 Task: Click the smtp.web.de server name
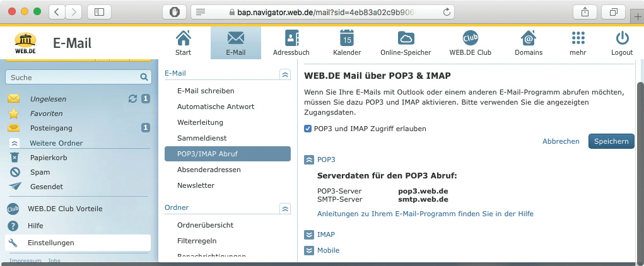423,199
